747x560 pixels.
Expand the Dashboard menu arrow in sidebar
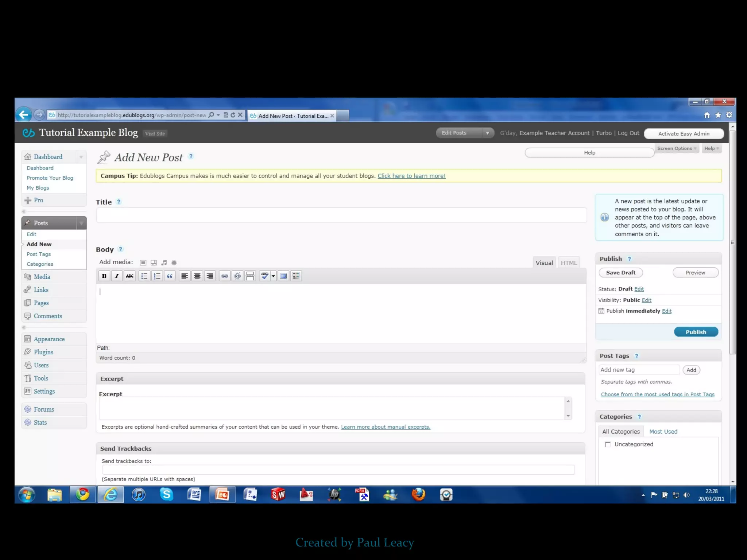click(x=81, y=157)
